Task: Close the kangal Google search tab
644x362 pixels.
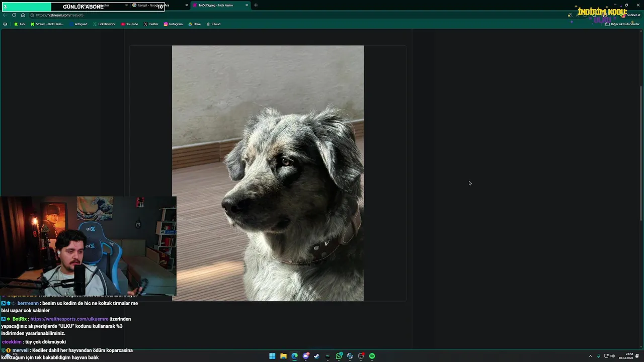Action: click(187, 5)
